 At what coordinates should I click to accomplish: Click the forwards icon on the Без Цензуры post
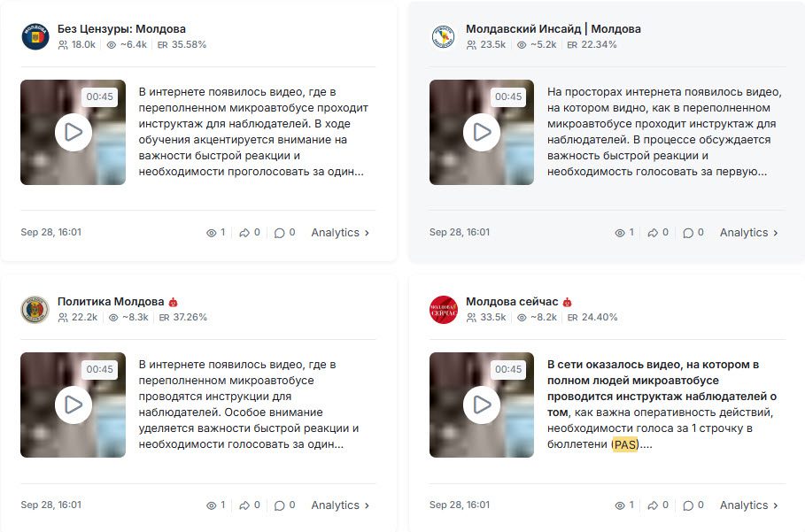pyautogui.click(x=244, y=233)
